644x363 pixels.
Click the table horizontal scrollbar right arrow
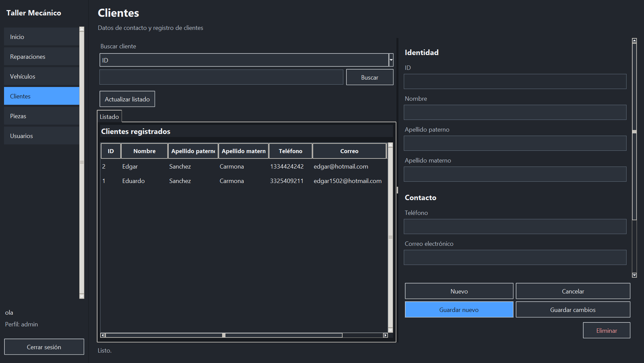385,335
